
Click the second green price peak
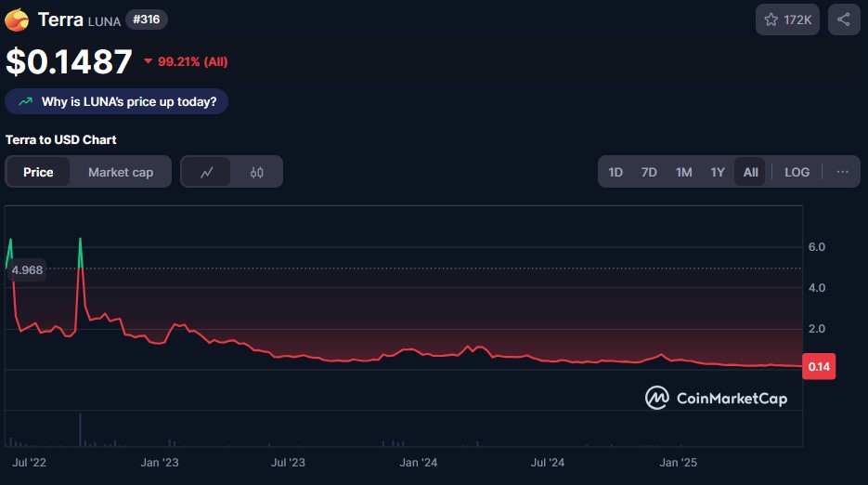(x=80, y=252)
